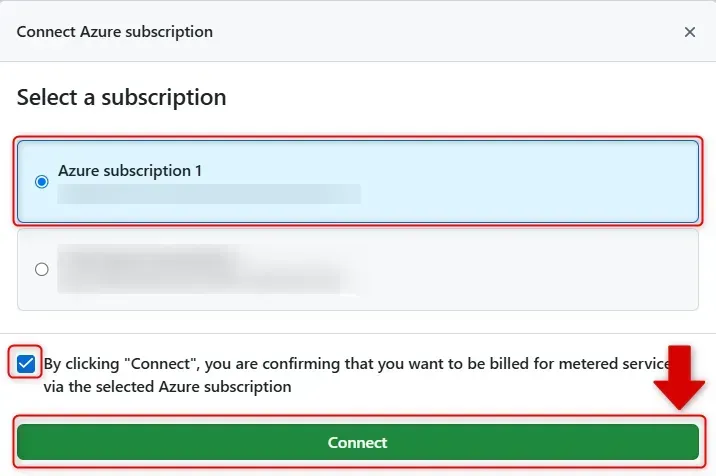Image resolution: width=716 pixels, height=476 pixels.
Task: Close the Connect Azure subscription dialog
Action: coord(689,32)
